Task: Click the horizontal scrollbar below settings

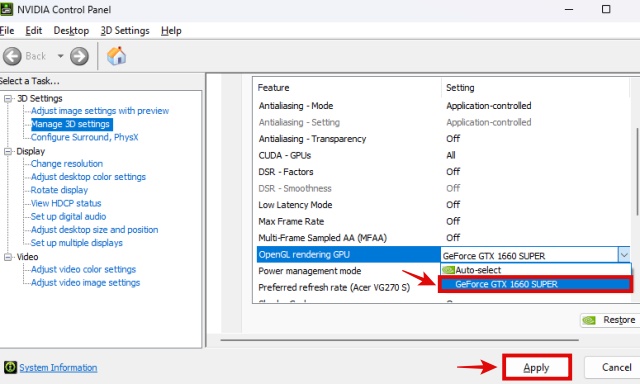Action: pyautogui.click(x=400, y=340)
